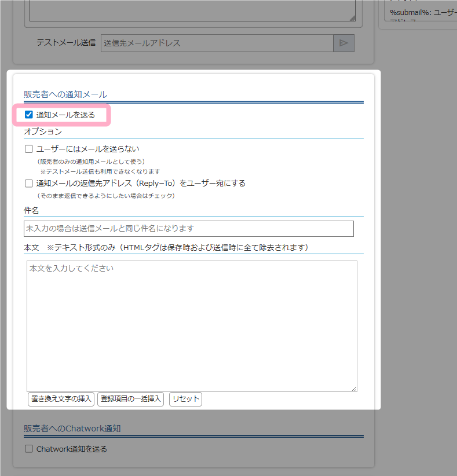Image resolution: width=457 pixels, height=476 pixels.
Task: Click the オプション section heading
Action: pos(43,131)
